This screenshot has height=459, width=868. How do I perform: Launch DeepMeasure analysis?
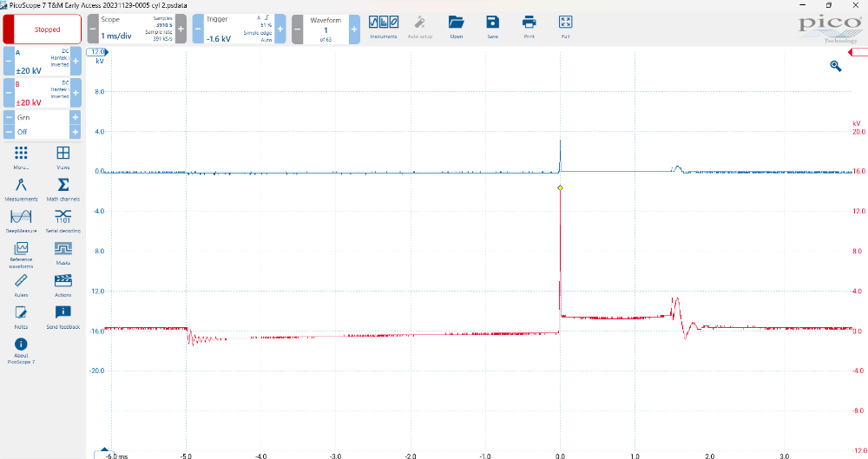point(21,220)
